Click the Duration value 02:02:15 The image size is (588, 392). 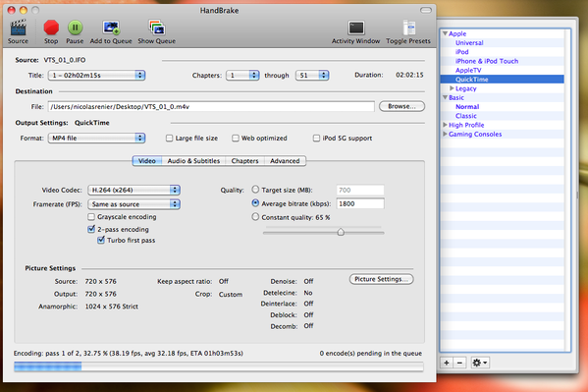409,75
